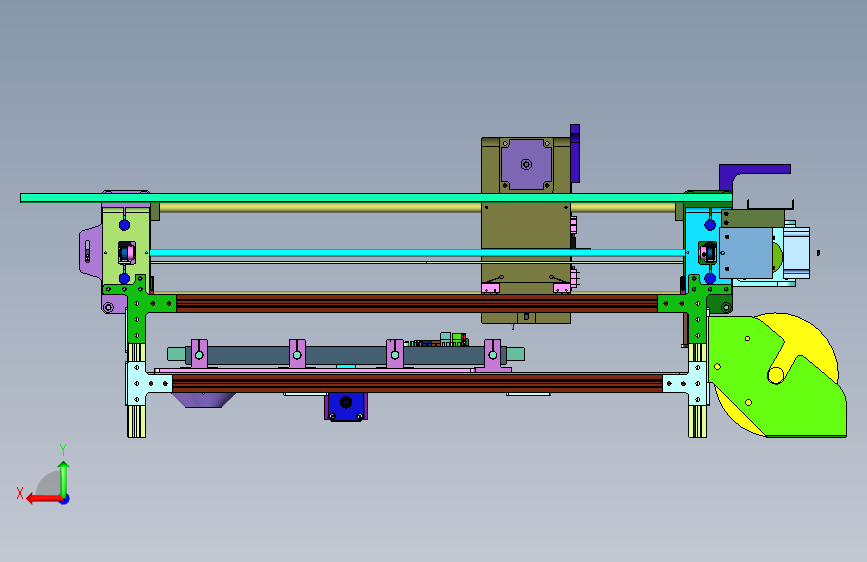Image resolution: width=867 pixels, height=562 pixels.
Task: Select the left pink endstop switch under carriage
Action: click(x=490, y=288)
